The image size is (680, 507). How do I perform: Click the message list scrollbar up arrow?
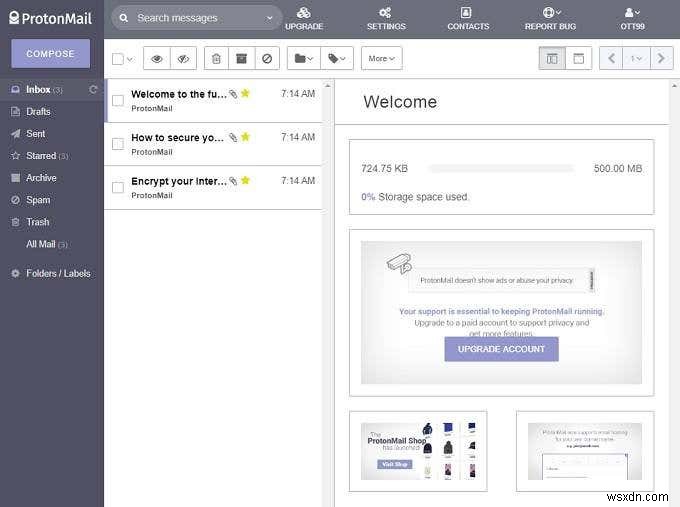point(328,86)
